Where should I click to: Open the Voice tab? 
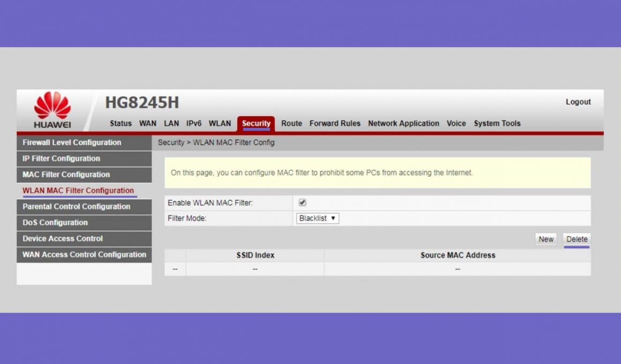(456, 123)
